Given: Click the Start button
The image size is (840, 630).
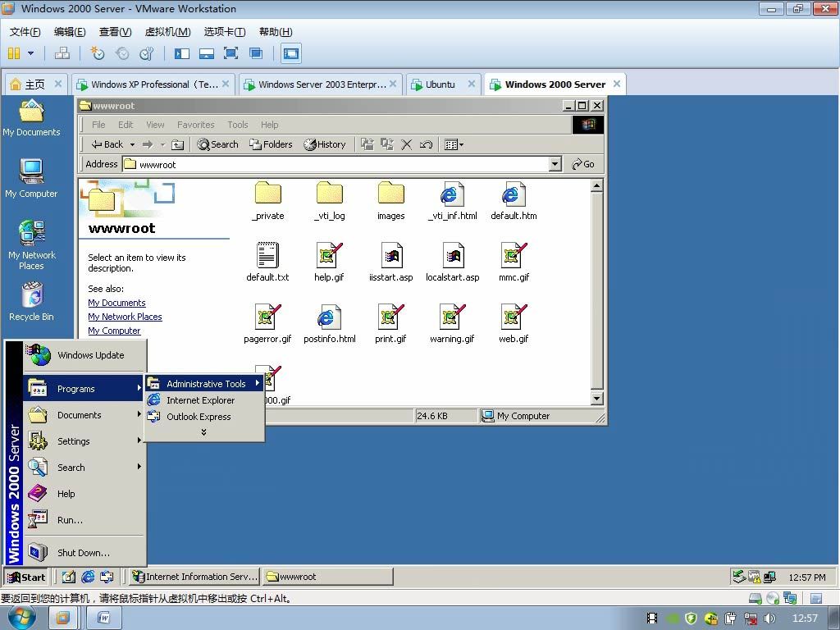Looking at the screenshot, I should pos(26,577).
